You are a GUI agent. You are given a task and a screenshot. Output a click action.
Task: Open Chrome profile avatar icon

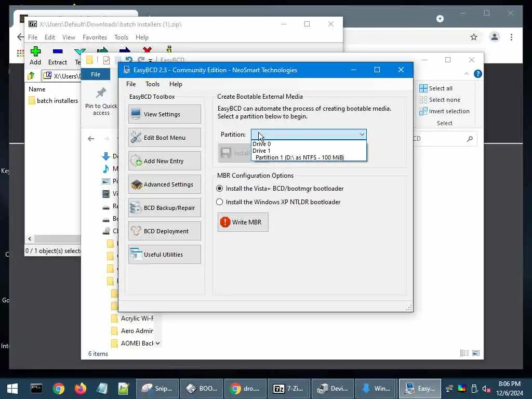(x=495, y=37)
